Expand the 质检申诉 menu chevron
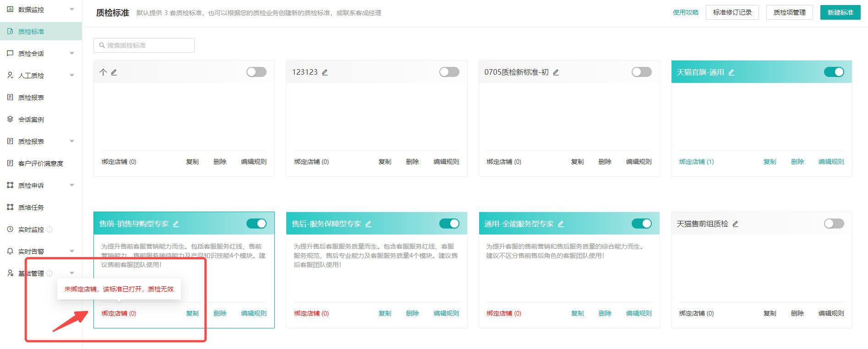 coord(72,185)
